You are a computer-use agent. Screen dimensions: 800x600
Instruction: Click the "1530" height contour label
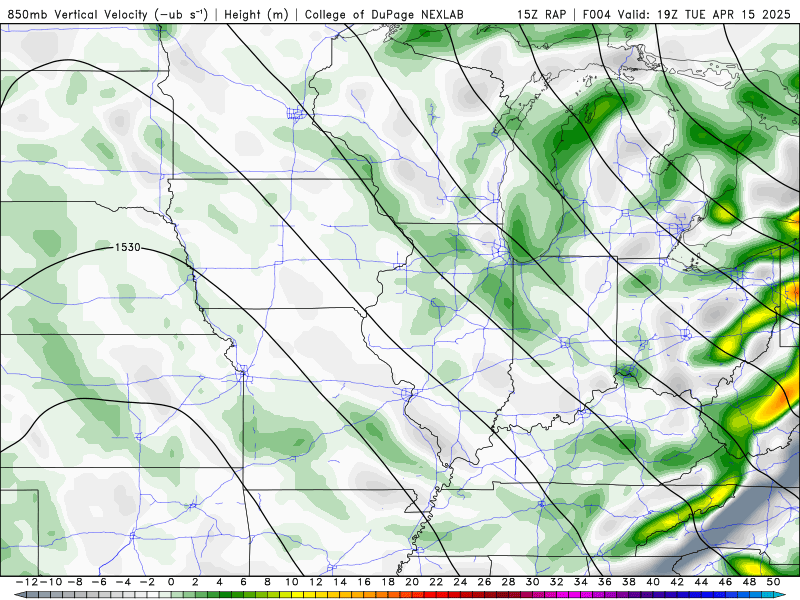point(127,247)
